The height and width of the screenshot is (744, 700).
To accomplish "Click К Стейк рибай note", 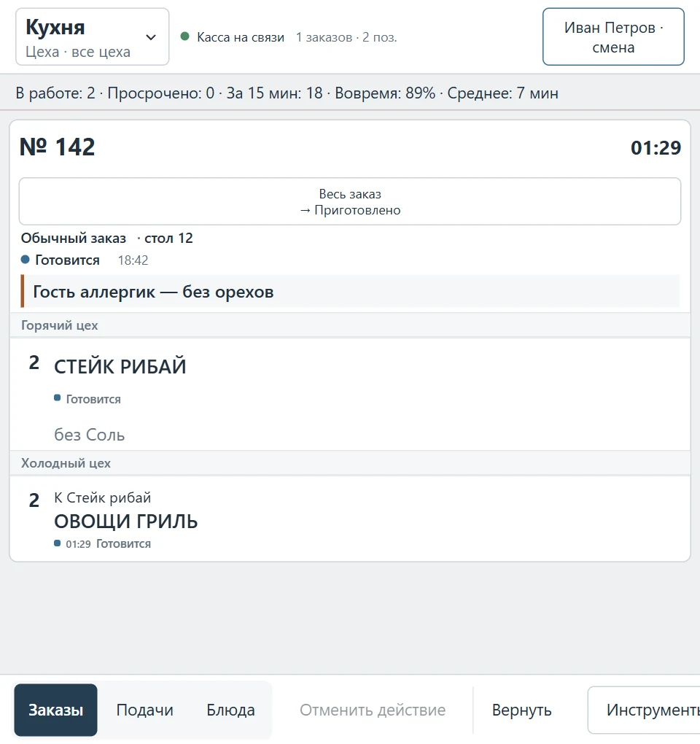I will [x=102, y=497].
